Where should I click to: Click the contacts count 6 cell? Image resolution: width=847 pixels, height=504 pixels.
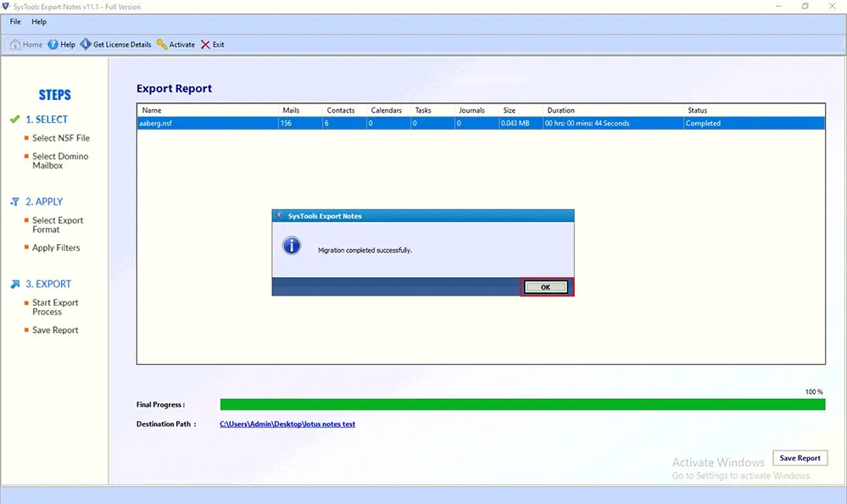click(344, 123)
